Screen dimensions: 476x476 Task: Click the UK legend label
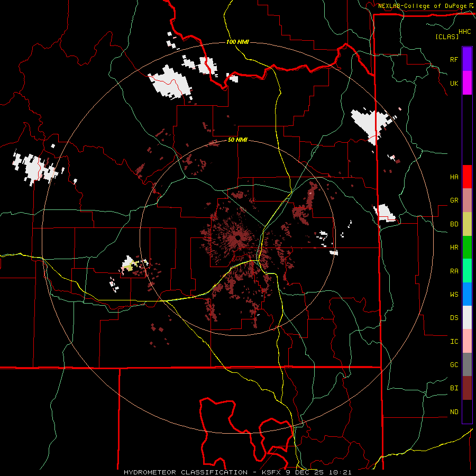[454, 83]
